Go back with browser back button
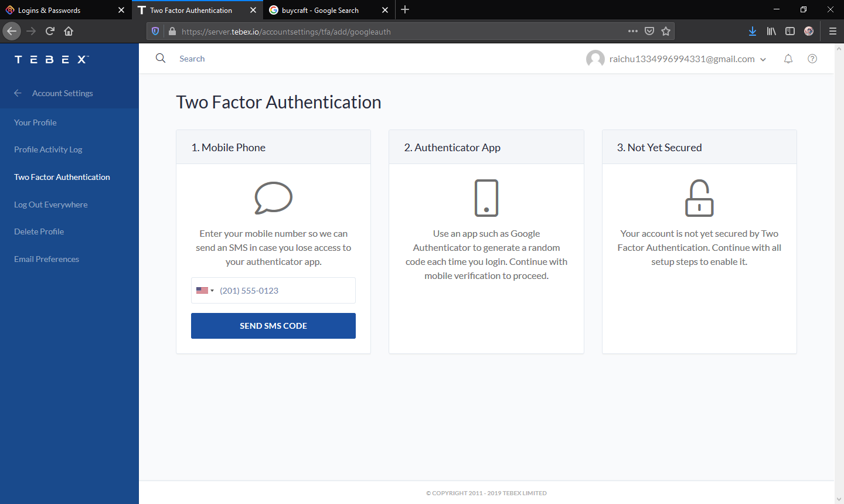 coord(12,31)
